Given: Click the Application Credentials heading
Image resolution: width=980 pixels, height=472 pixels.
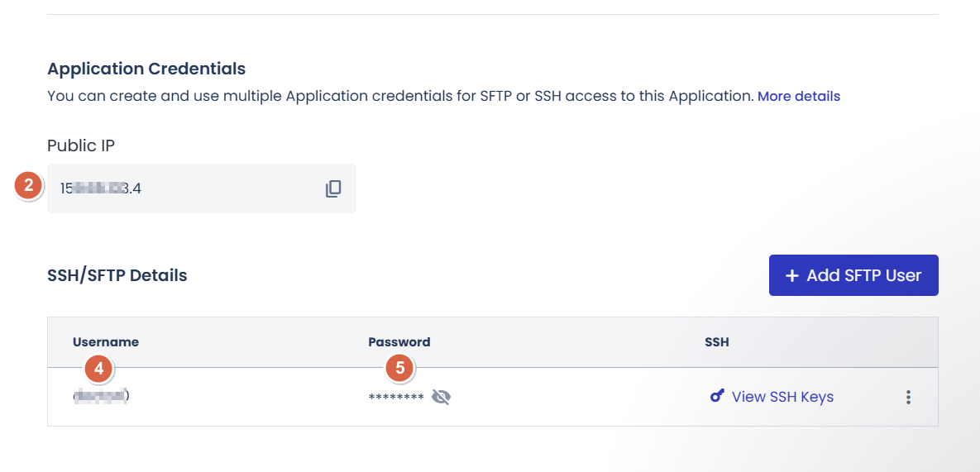Looking at the screenshot, I should click(146, 69).
